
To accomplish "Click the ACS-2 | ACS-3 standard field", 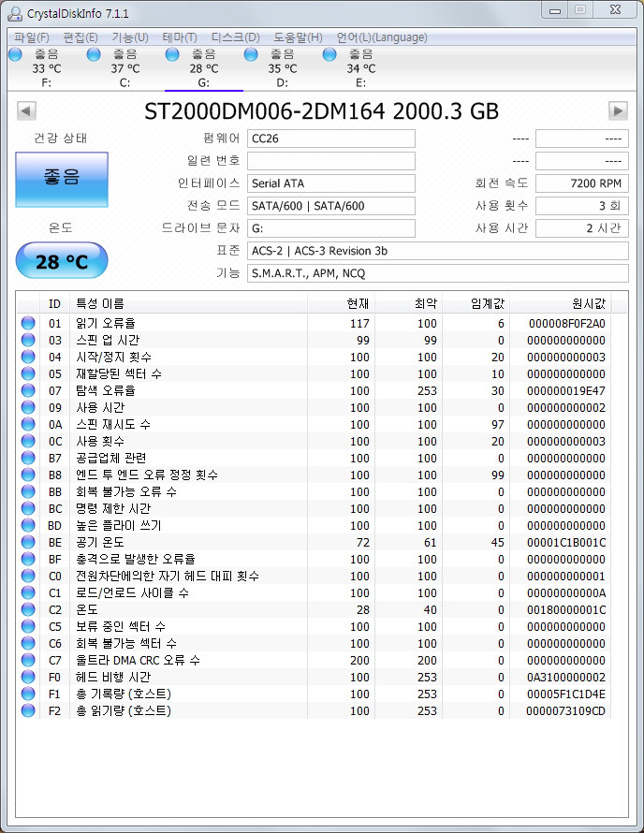I will (x=438, y=251).
